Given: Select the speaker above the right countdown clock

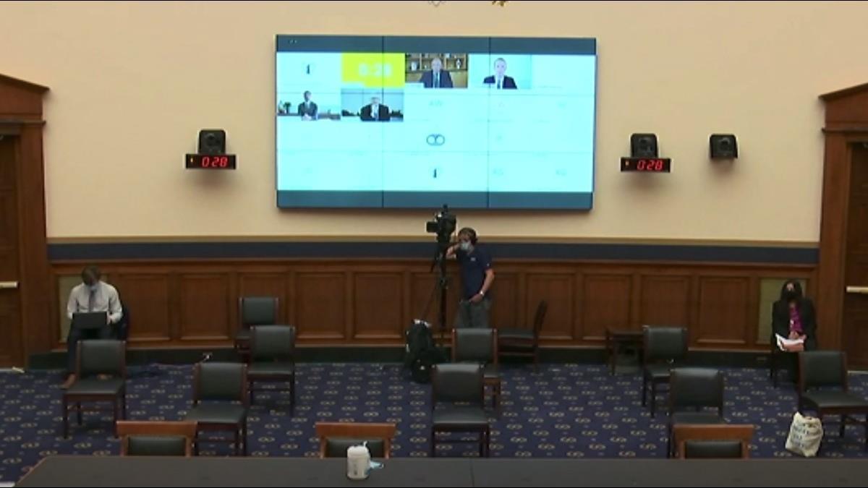Looking at the screenshot, I should tap(643, 145).
